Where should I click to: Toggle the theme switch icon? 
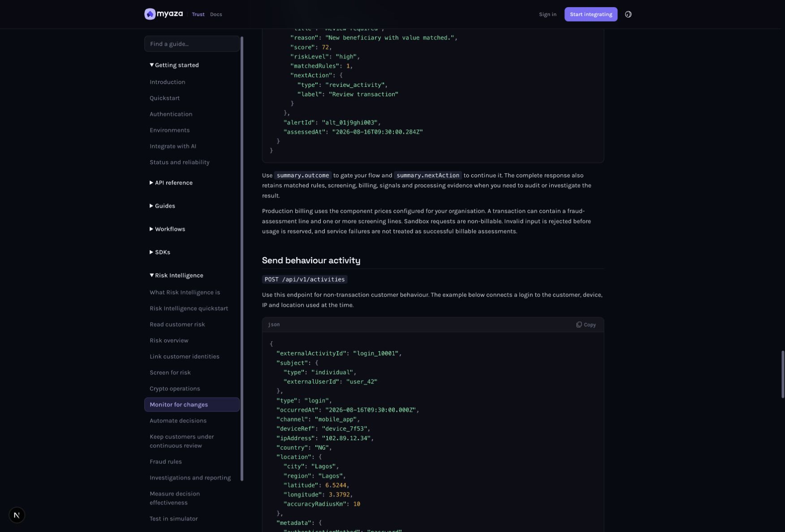[628, 14]
